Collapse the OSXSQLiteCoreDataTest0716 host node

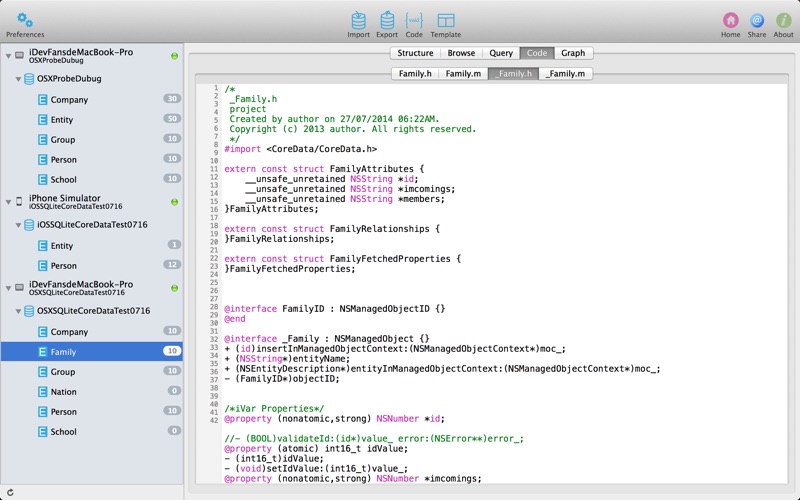pyautogui.click(x=8, y=288)
